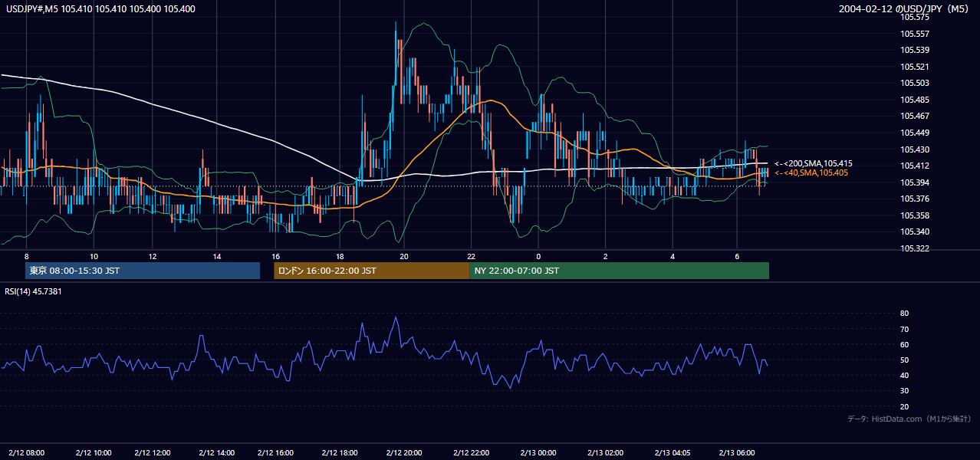The image size is (980, 460).
Task: Click the bottom date label 2/13 00:00
Action: click(538, 452)
